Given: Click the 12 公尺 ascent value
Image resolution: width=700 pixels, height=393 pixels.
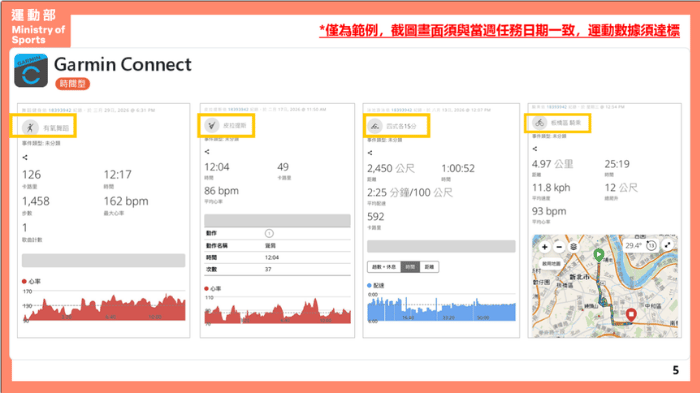Looking at the screenshot, I should [621, 188].
